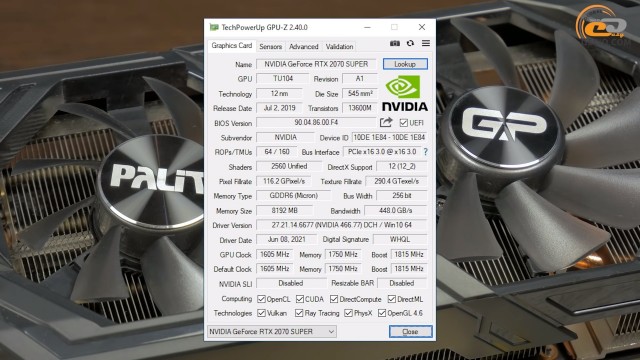Toggle the Vulkan checkbox
640x360 pixels.
click(x=261, y=313)
